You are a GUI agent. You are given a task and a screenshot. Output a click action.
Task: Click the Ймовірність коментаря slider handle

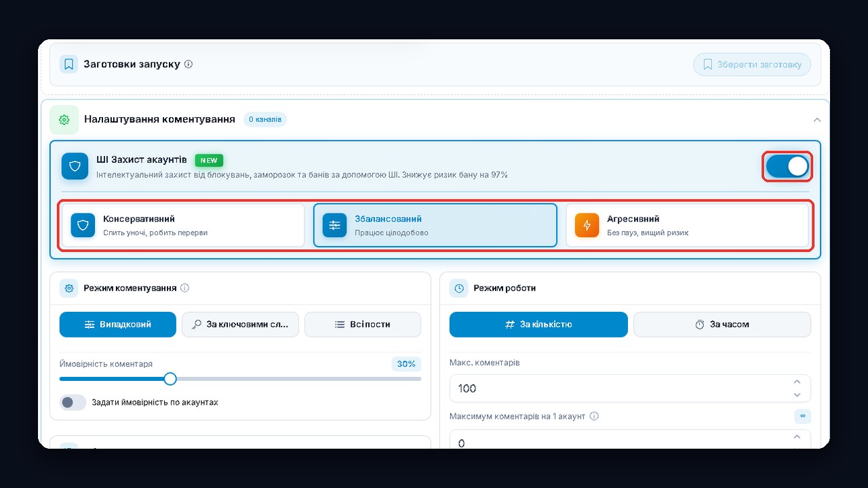(170, 378)
